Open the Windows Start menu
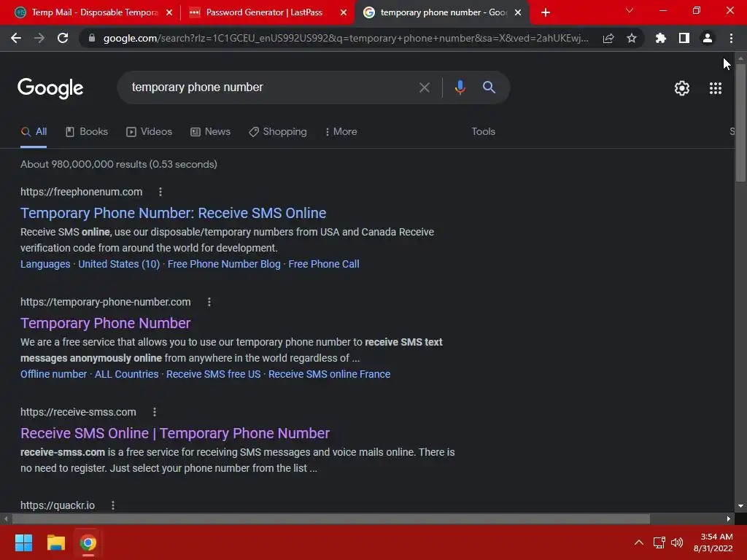Screen dimensions: 747x560 23,542
